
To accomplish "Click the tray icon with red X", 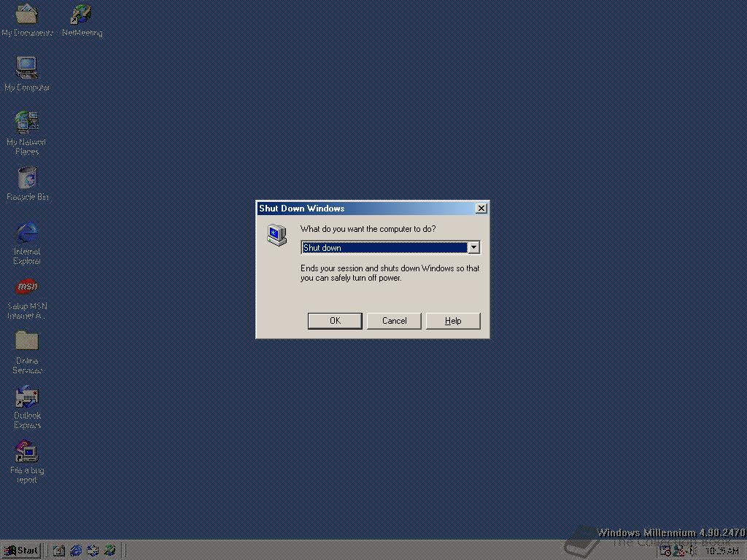I will (x=679, y=551).
